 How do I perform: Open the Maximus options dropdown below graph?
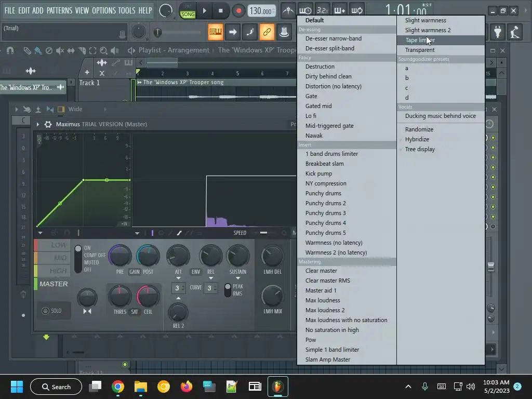[40, 233]
